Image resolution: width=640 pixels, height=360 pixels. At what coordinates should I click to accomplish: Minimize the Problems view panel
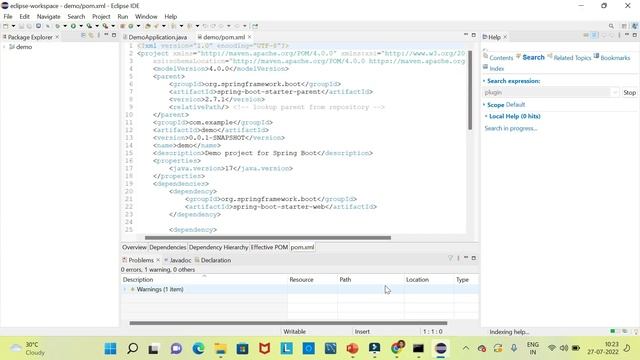pyautogui.click(x=466, y=258)
